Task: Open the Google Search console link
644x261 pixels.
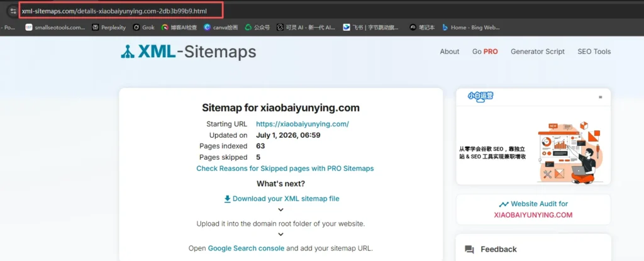Action: (x=246, y=248)
